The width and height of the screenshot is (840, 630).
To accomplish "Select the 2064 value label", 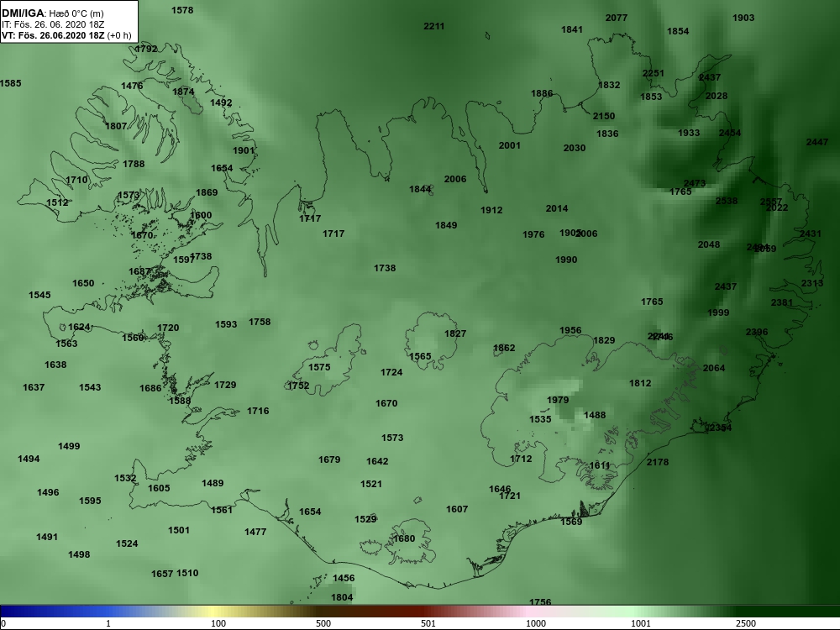I will click(714, 368).
